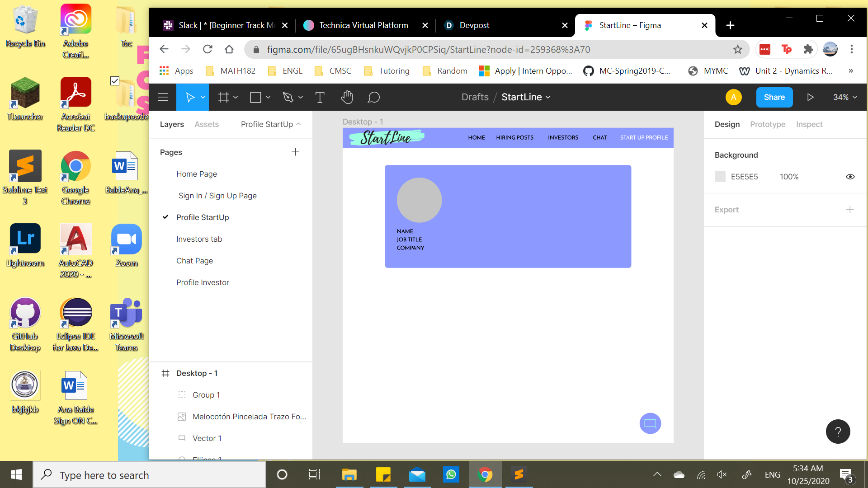Switch to the Assets tab
The image size is (868, 488).
(x=207, y=124)
